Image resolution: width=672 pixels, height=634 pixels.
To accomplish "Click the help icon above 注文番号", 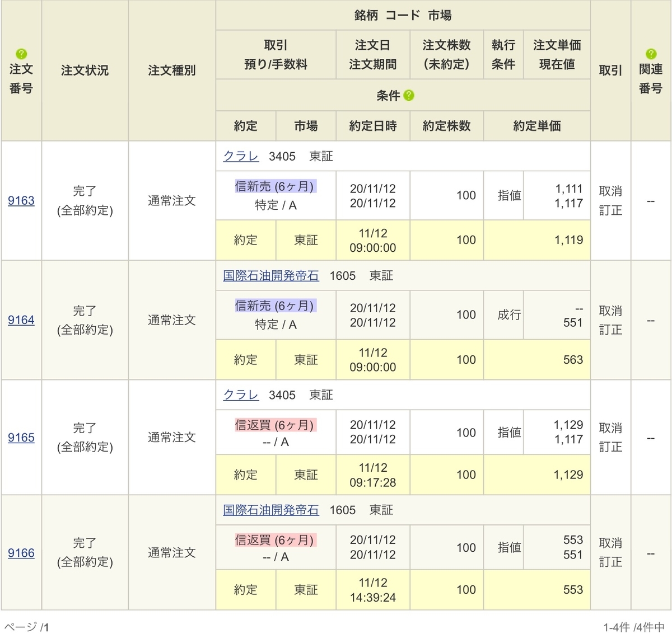I will coord(21,54).
